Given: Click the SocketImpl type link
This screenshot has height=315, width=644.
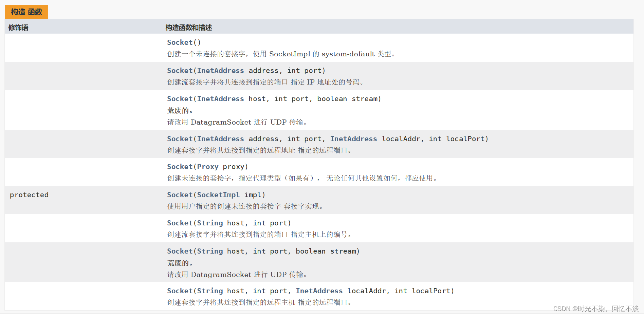Looking at the screenshot, I should [218, 195].
